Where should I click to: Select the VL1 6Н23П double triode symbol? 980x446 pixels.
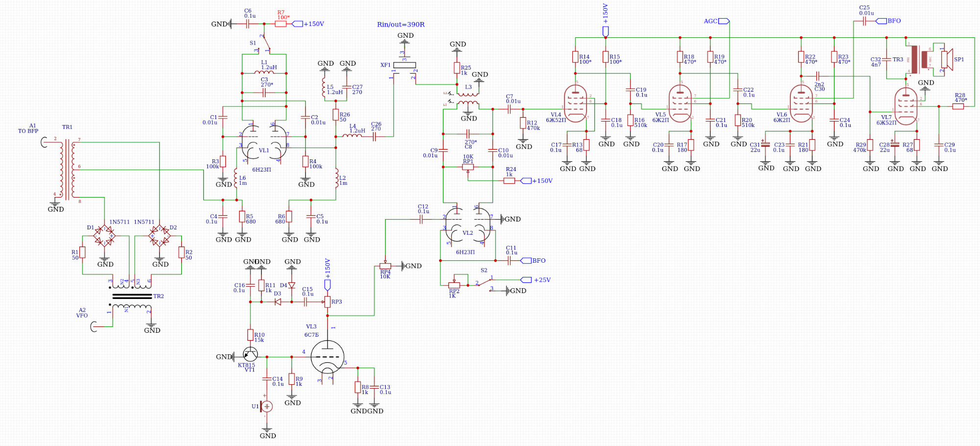tap(264, 143)
